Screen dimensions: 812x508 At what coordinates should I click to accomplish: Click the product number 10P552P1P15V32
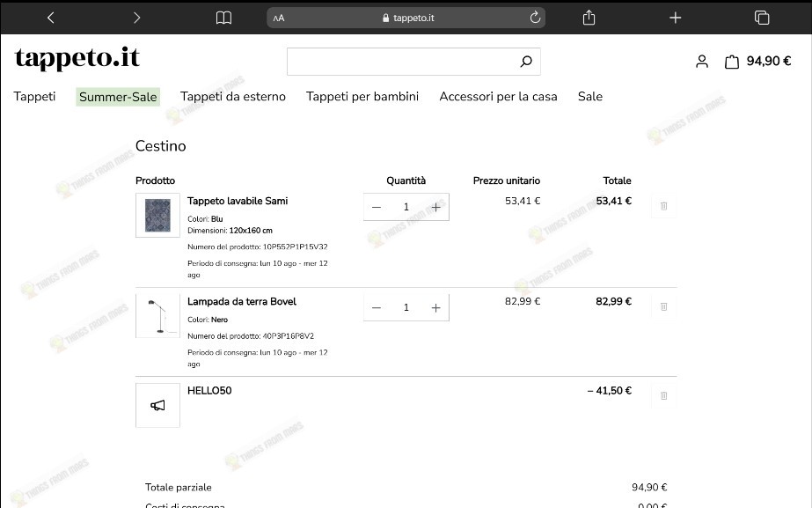(x=296, y=247)
